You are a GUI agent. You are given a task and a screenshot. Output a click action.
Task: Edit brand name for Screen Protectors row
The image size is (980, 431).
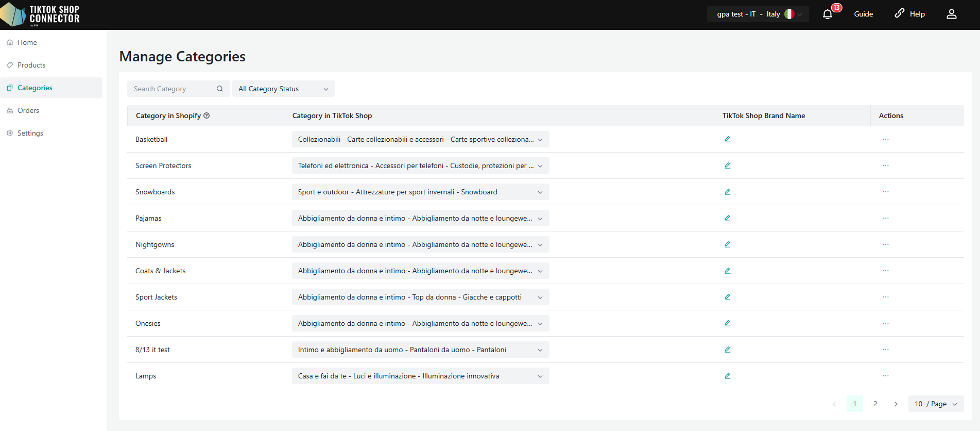(x=728, y=165)
